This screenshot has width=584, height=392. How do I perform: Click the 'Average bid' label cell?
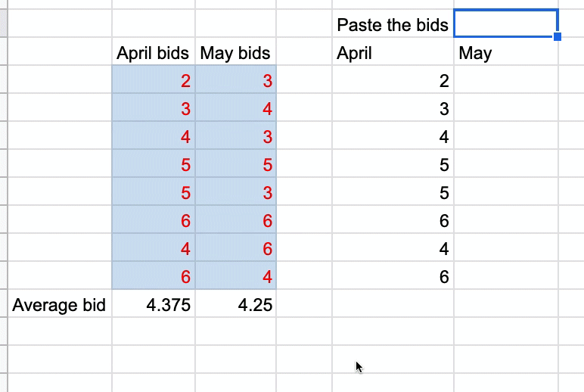click(59, 305)
